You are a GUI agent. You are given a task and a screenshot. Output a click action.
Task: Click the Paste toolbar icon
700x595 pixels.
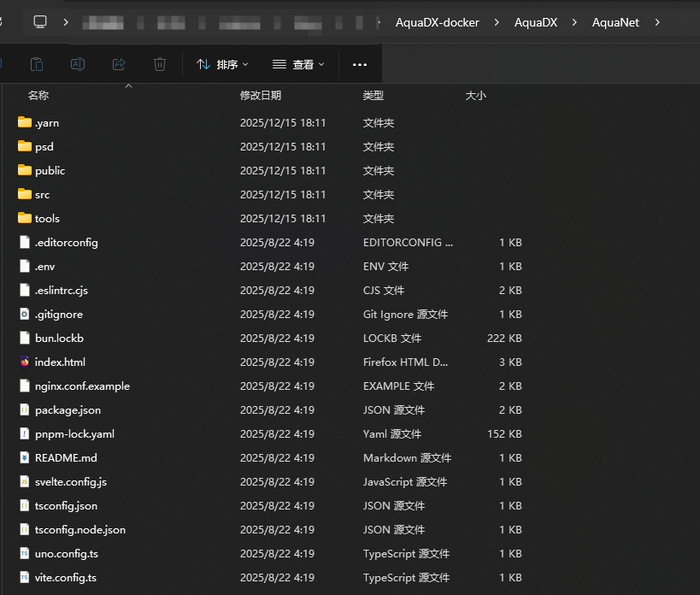pyautogui.click(x=37, y=64)
